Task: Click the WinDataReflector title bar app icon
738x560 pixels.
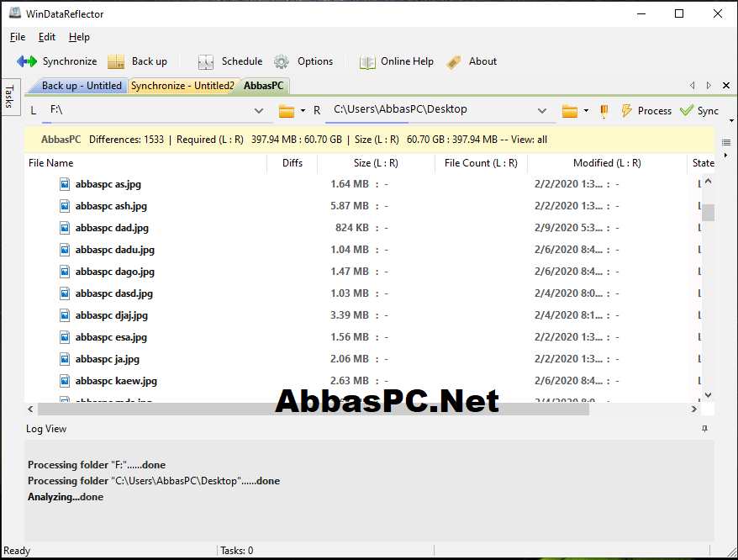Action: coord(15,13)
